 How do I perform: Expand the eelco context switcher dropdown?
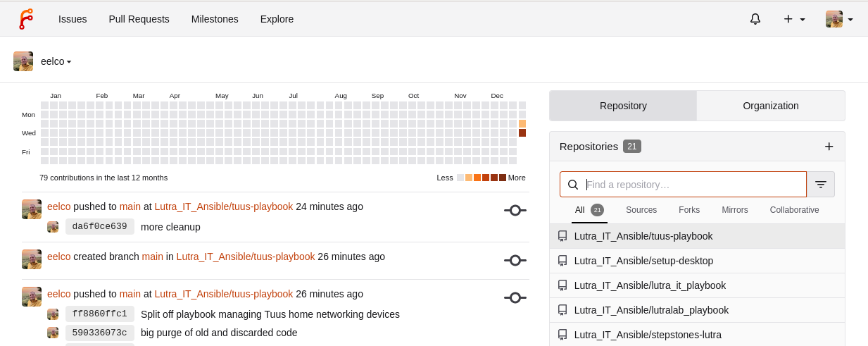[x=56, y=61]
